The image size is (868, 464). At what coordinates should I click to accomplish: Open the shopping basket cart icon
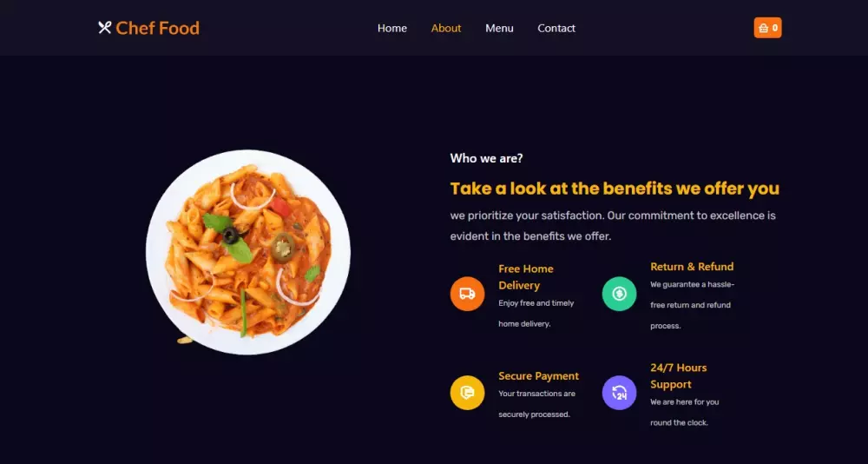click(x=763, y=29)
